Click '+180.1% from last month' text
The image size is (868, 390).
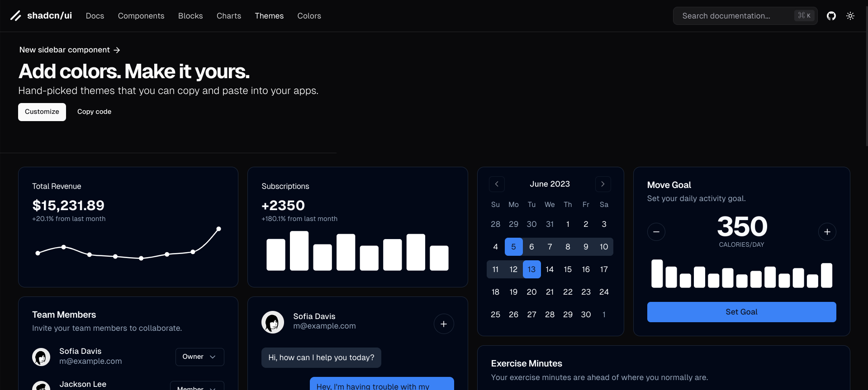tap(299, 219)
